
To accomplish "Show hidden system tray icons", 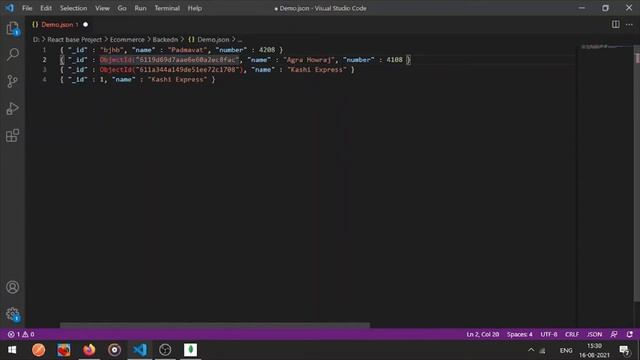I will pyautogui.click(x=531, y=350).
